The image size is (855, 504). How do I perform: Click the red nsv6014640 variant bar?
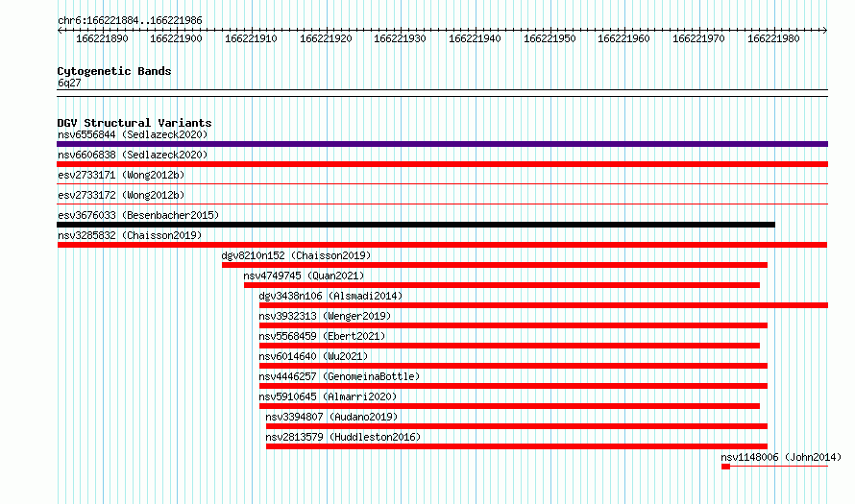[x=513, y=366]
